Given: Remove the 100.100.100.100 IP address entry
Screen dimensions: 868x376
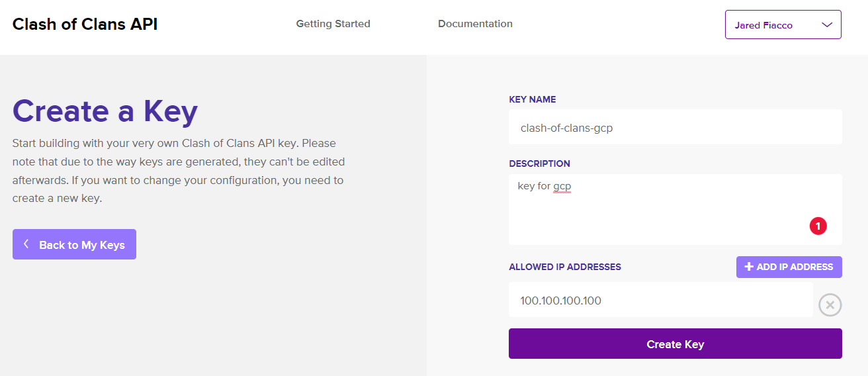Looking at the screenshot, I should (830, 305).
